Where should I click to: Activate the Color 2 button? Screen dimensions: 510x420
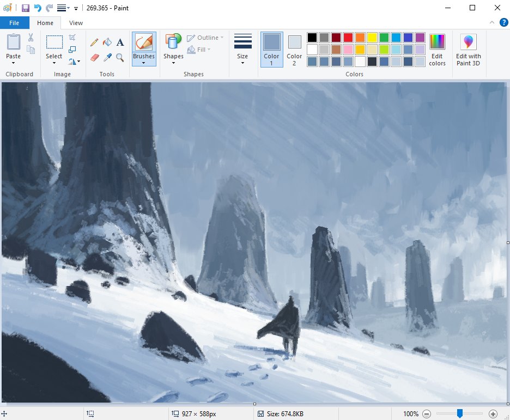294,50
